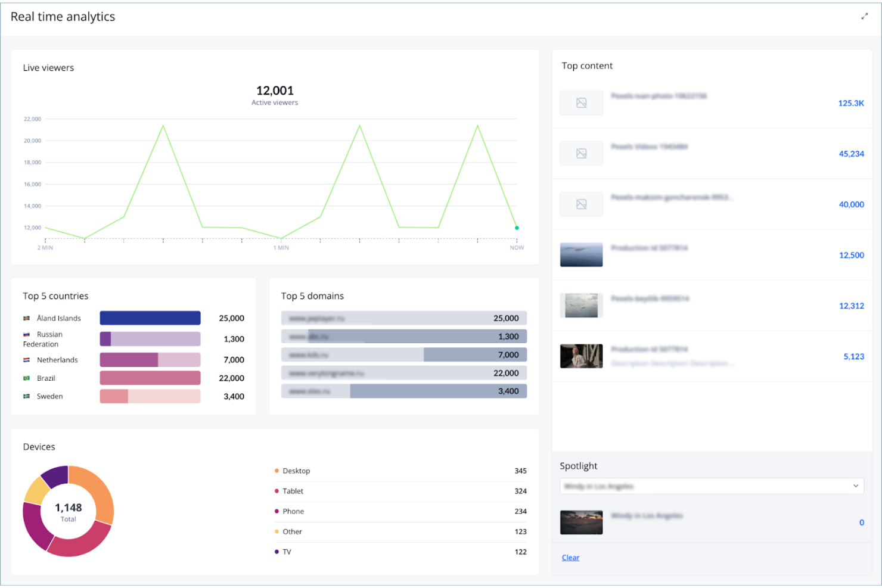The width and height of the screenshot is (882, 588).
Task: Select the Åland Islands flag icon
Action: click(26, 318)
